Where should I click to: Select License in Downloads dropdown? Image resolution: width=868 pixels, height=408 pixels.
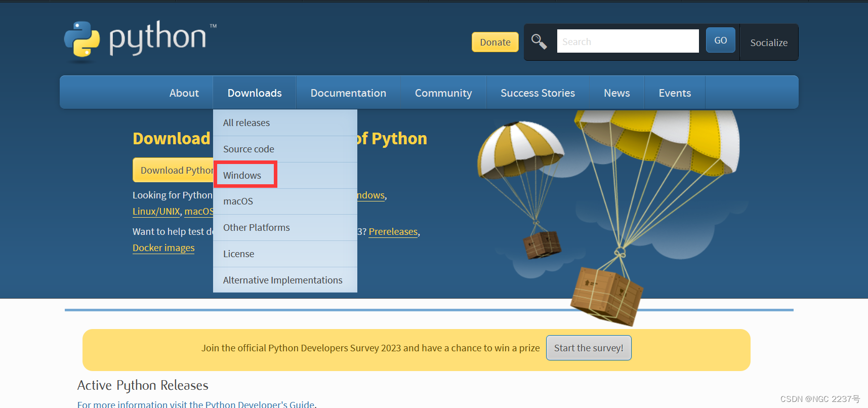pyautogui.click(x=285, y=254)
